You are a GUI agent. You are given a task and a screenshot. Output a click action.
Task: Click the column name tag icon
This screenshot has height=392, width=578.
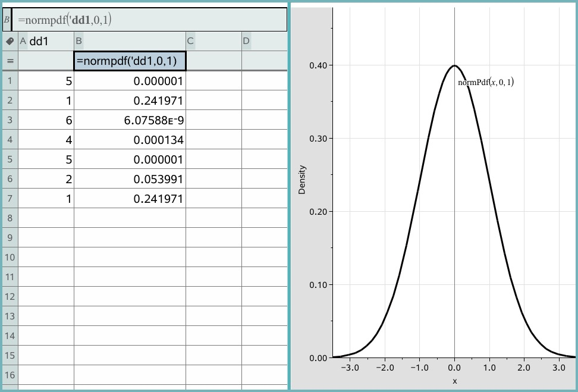tap(10, 41)
